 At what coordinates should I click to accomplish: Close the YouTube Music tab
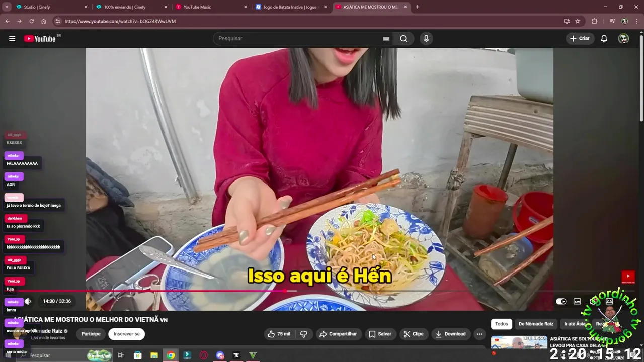(x=246, y=7)
